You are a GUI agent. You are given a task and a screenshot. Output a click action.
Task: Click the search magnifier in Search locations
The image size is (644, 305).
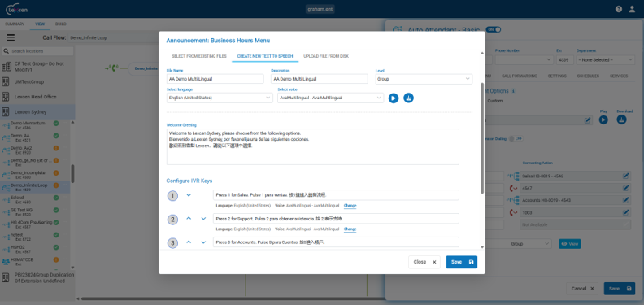7,51
